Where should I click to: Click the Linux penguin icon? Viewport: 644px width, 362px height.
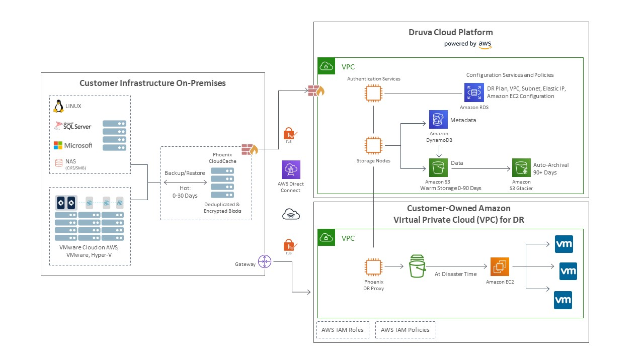[x=59, y=106]
